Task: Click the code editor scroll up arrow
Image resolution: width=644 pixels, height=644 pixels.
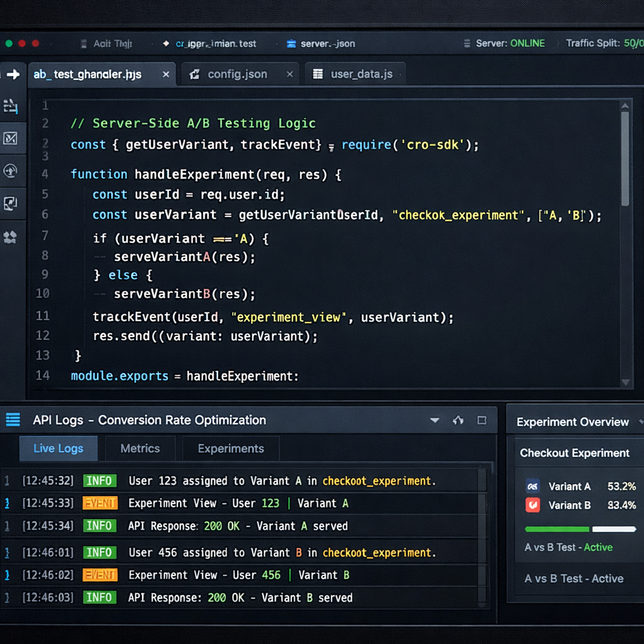Action: pyautogui.click(x=625, y=106)
